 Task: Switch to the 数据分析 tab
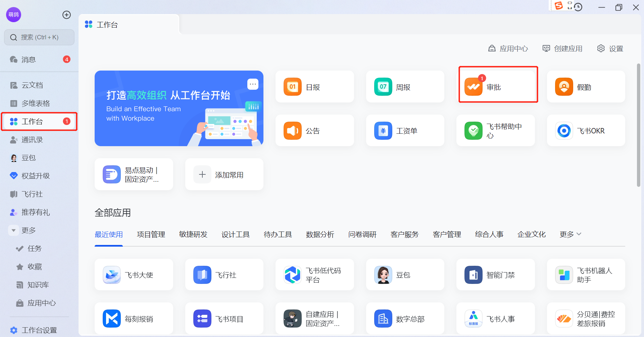[320, 234]
